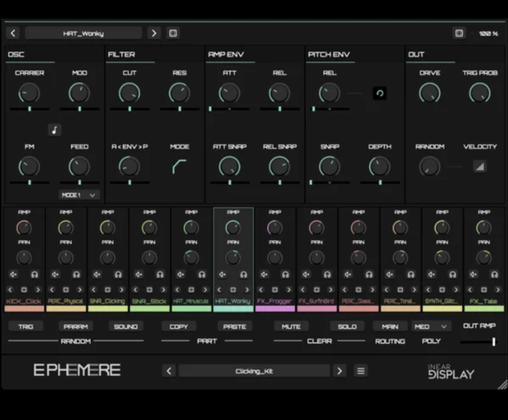
Task: Click the MUTE clear button
Action: [x=291, y=327]
